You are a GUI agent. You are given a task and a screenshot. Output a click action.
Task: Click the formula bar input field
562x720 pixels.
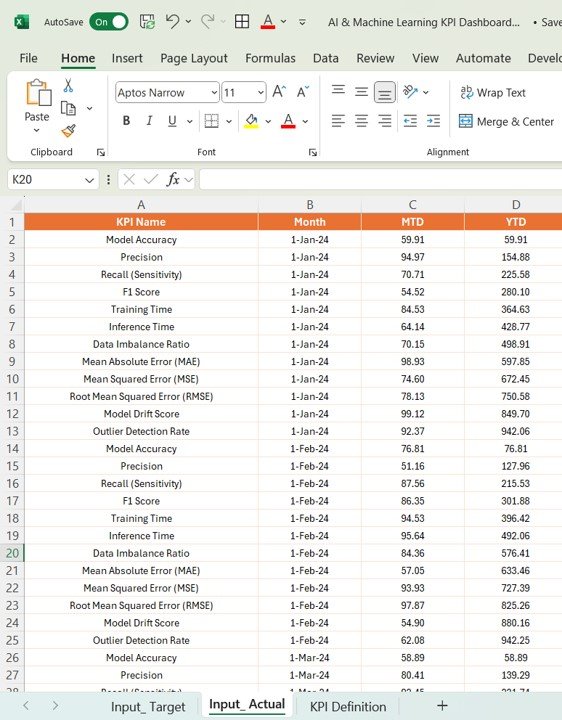pyautogui.click(x=381, y=179)
